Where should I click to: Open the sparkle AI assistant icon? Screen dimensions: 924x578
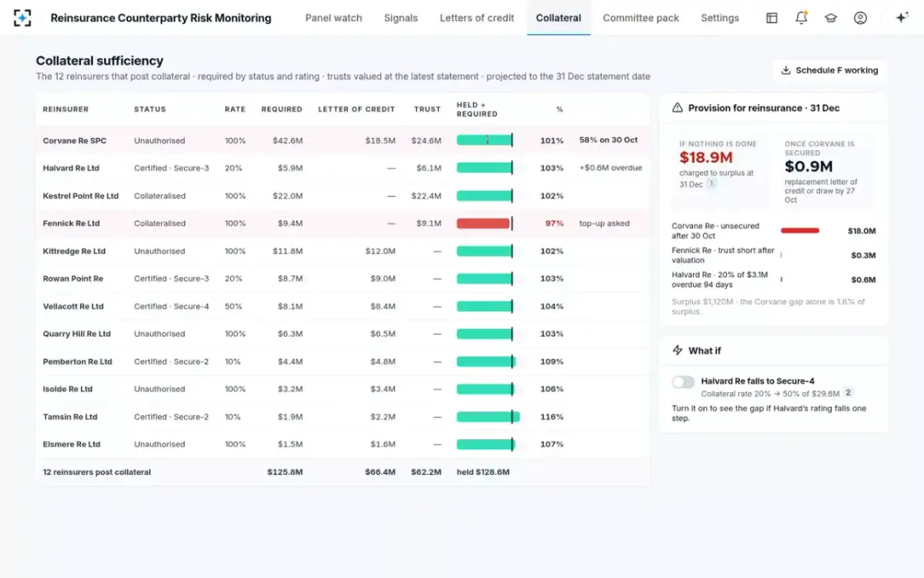pos(902,18)
